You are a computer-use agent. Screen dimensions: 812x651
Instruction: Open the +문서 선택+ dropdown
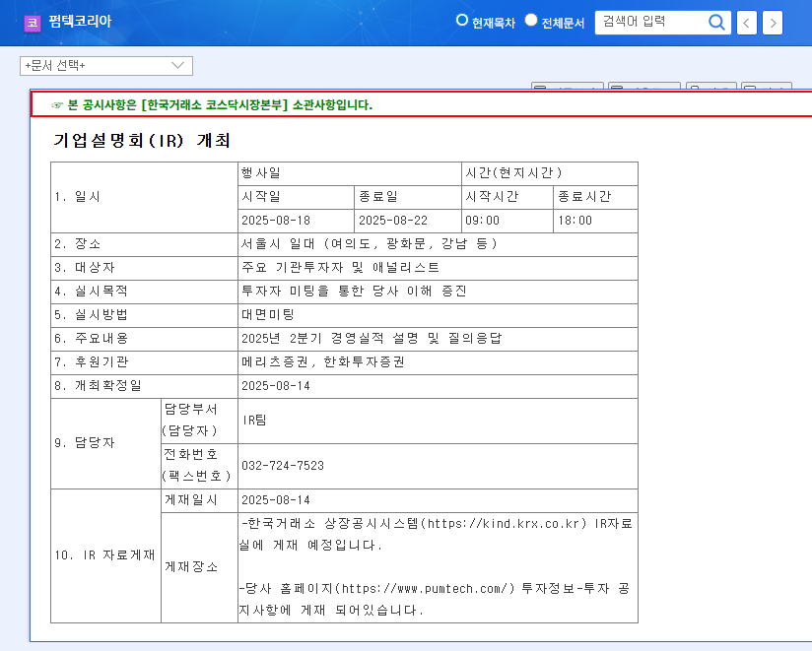(x=106, y=65)
